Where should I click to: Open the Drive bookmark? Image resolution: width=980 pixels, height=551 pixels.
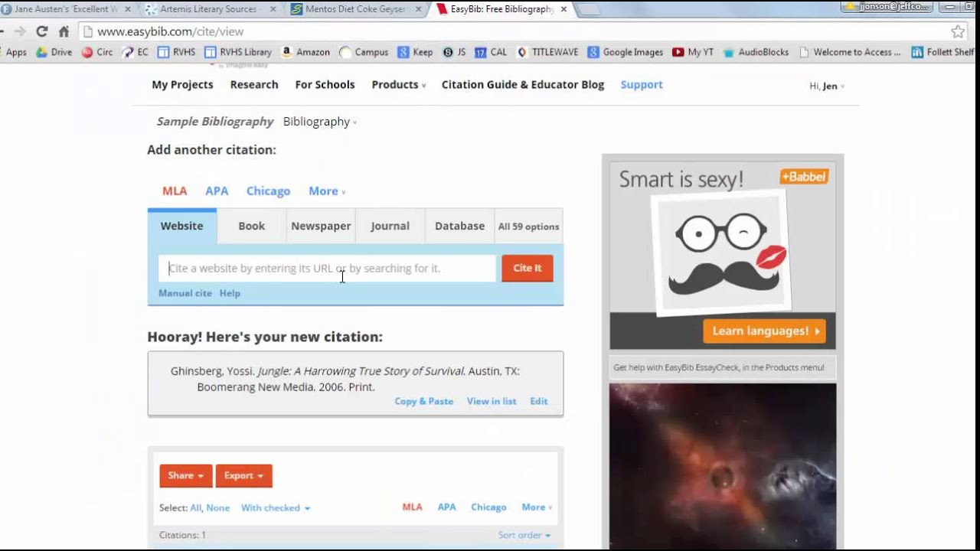[x=54, y=52]
